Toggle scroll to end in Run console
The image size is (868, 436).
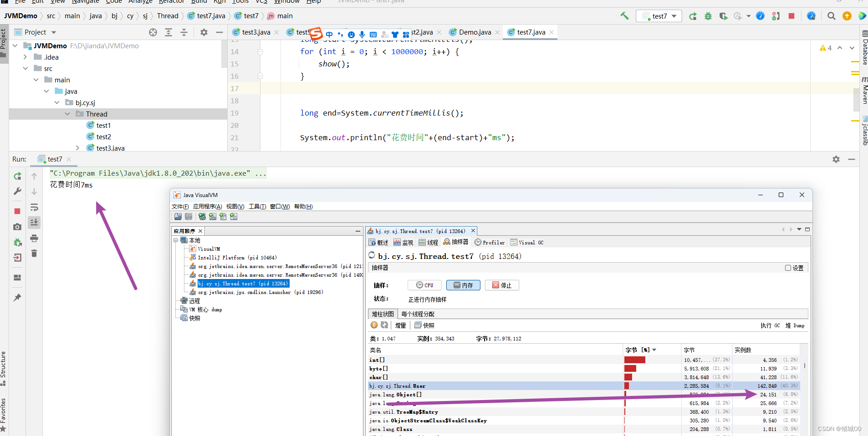[x=34, y=222]
